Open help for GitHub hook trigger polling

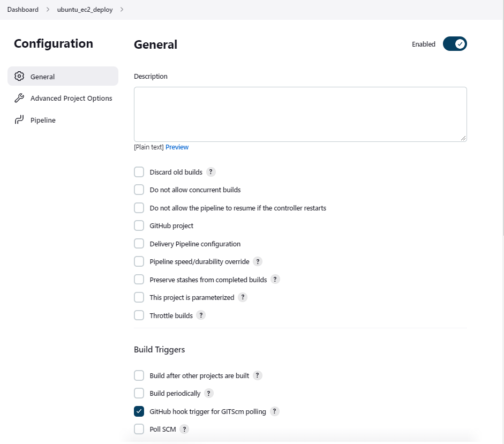tap(274, 411)
